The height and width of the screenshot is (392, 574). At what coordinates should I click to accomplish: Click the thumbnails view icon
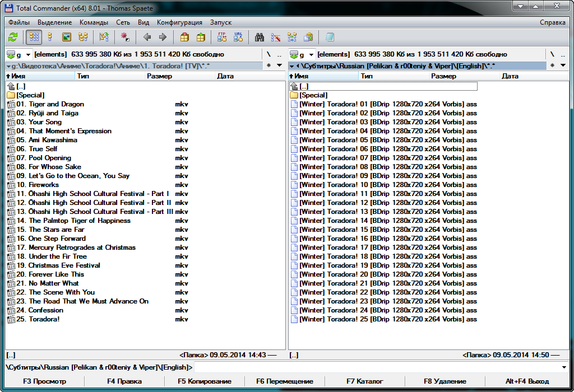pyautogui.click(x=67, y=37)
